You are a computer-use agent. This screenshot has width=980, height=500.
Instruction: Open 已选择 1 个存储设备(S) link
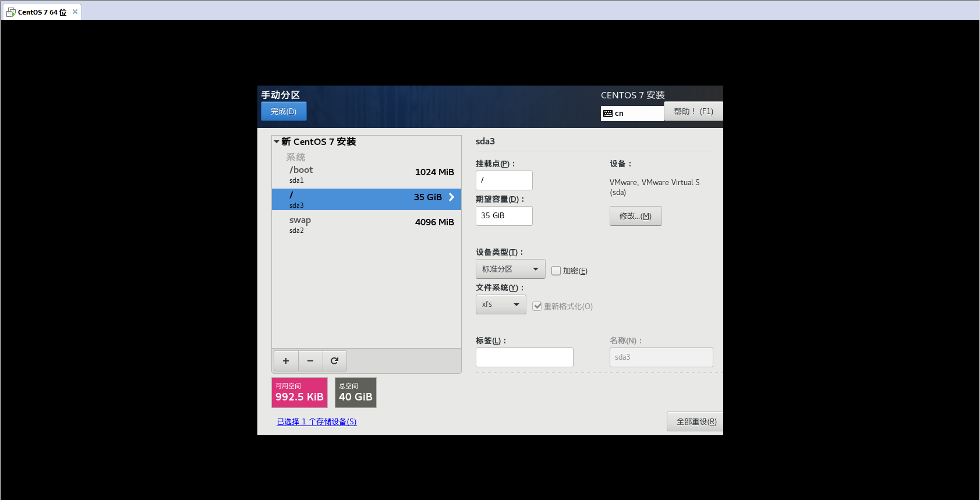click(317, 421)
